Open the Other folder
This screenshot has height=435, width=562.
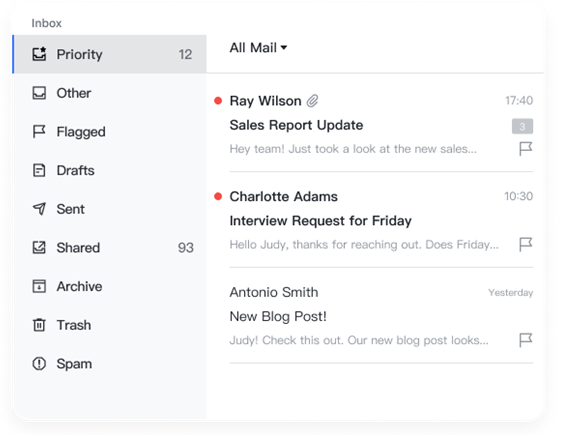(x=109, y=93)
